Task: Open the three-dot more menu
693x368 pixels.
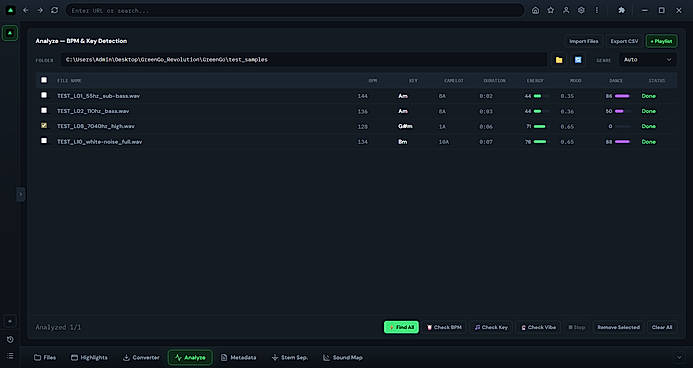Action: [x=597, y=10]
